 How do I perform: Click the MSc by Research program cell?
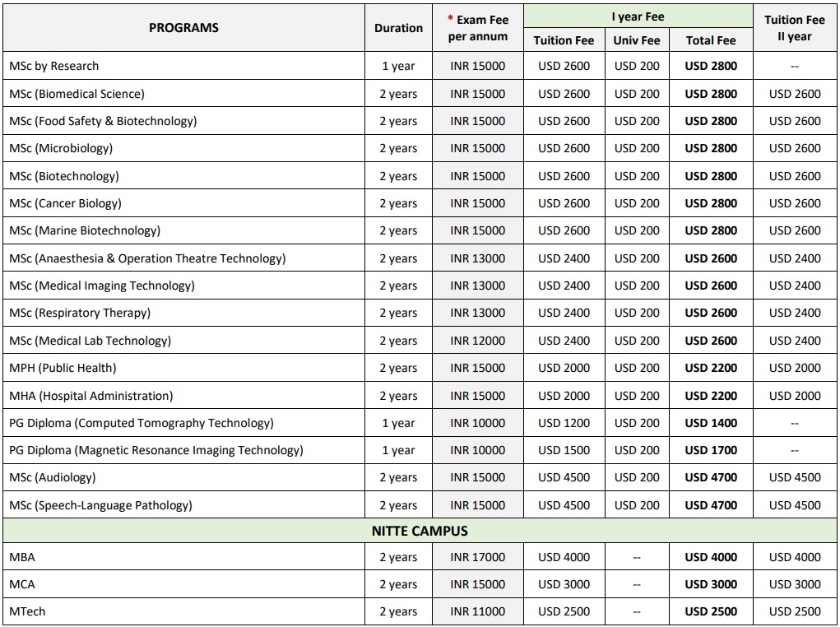pyautogui.click(x=54, y=66)
